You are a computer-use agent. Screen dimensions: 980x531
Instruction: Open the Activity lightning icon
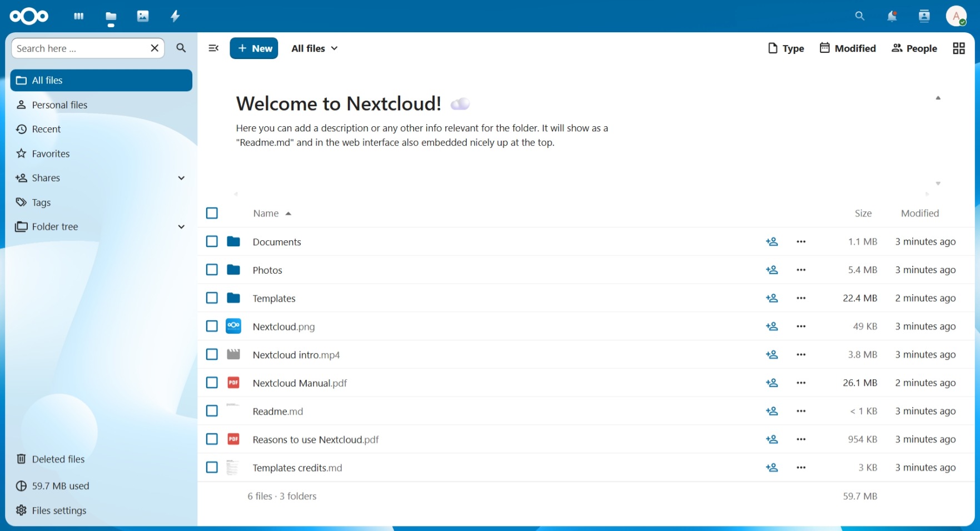pos(175,16)
